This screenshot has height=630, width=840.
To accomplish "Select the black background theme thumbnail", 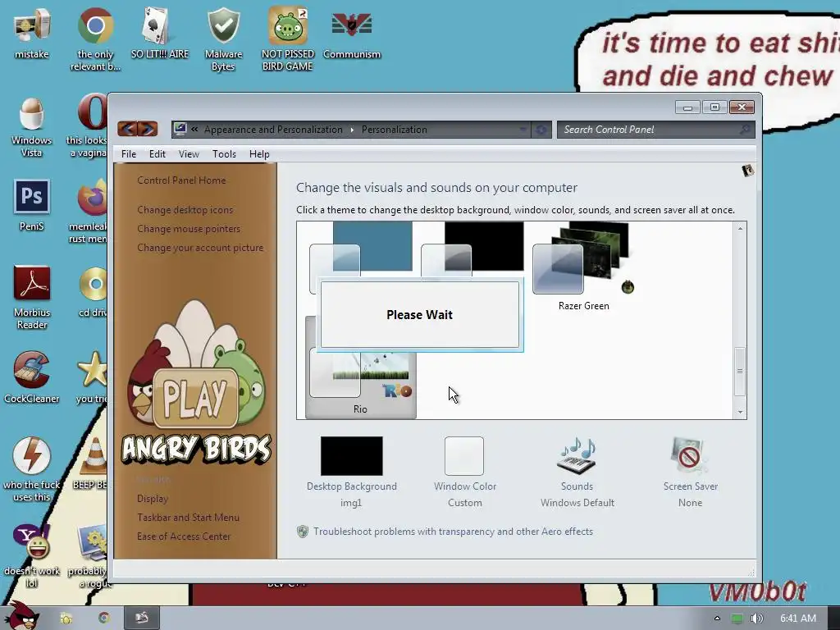I will 472,251.
